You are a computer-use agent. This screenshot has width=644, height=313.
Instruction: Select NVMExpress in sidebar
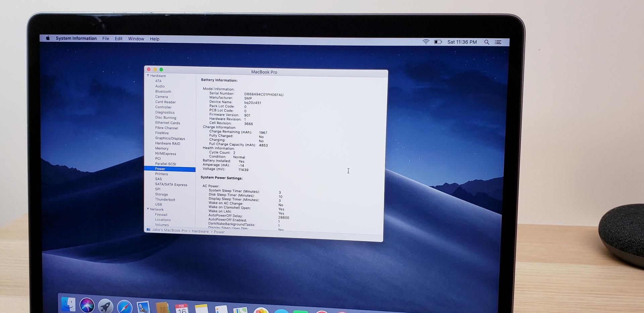[166, 154]
